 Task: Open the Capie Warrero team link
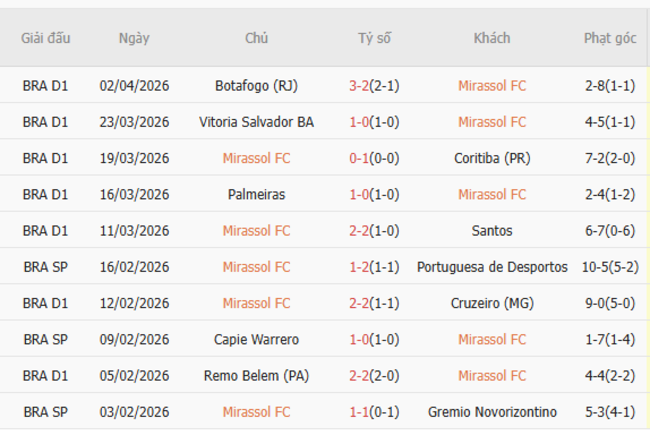tap(256, 339)
